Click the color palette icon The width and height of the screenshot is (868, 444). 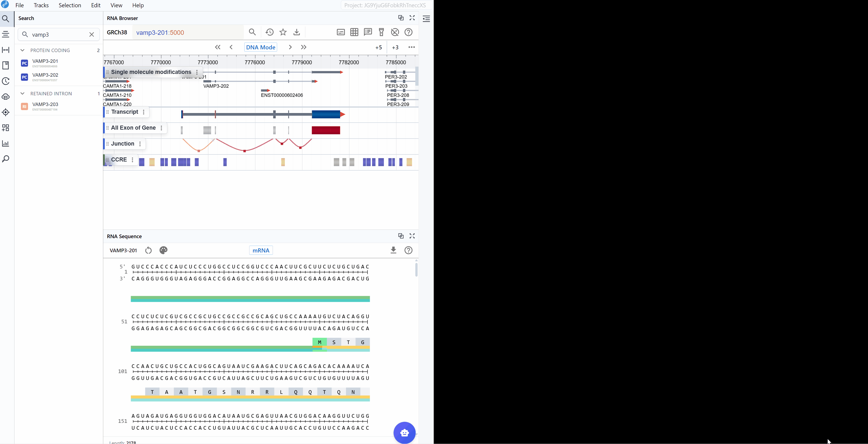click(163, 250)
